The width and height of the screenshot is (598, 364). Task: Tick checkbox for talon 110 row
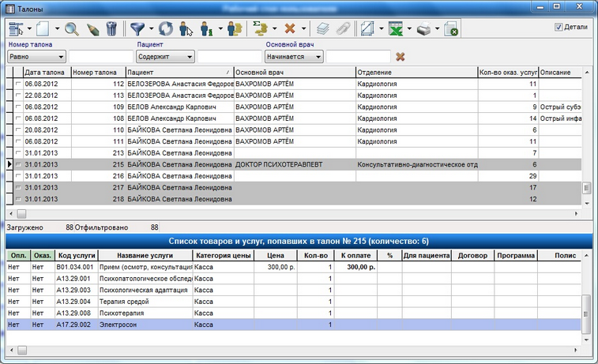pos(18,129)
